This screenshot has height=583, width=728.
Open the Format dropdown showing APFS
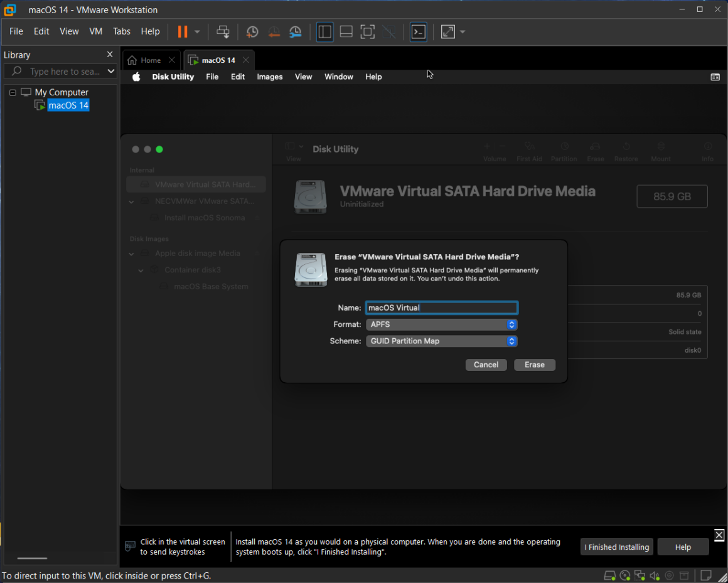click(442, 324)
